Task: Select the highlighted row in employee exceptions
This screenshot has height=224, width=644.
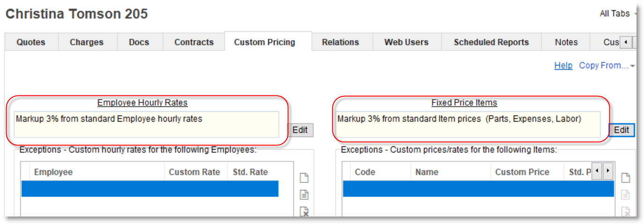Action: coord(150,189)
